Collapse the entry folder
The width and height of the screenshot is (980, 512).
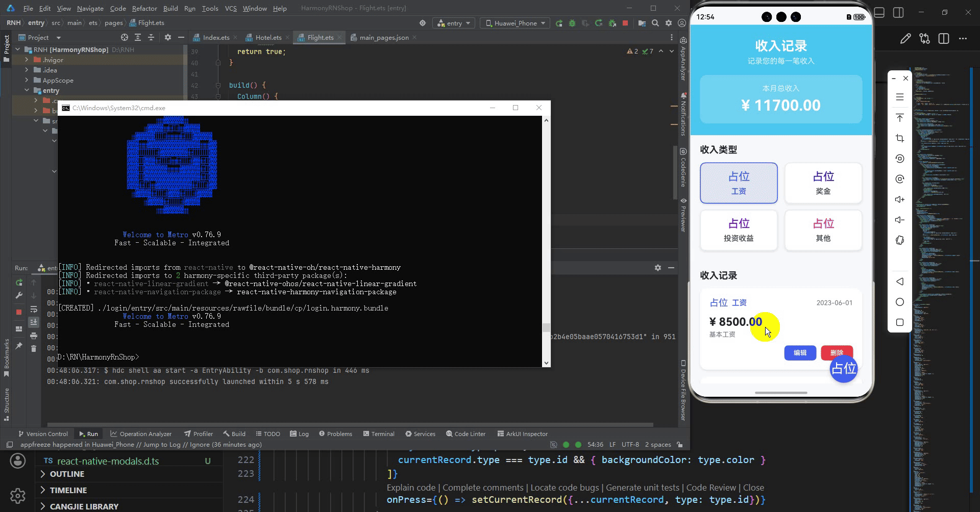[27, 90]
